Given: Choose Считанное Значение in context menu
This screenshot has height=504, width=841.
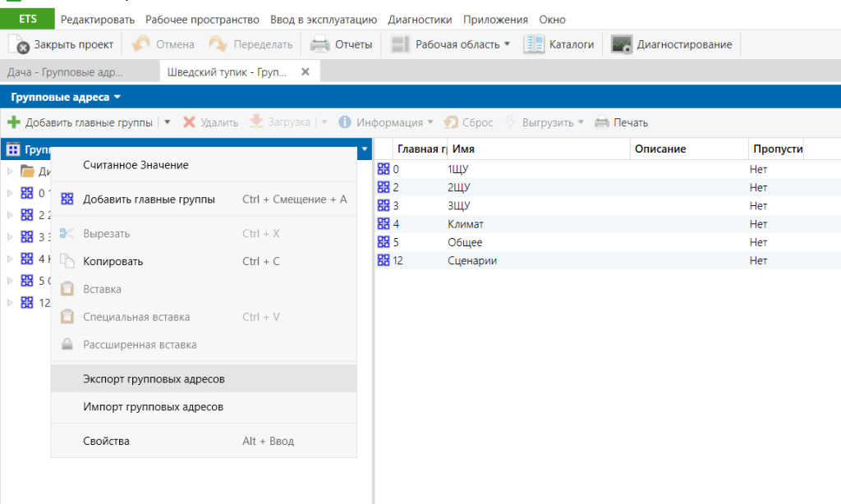Looking at the screenshot, I should click(204, 165).
